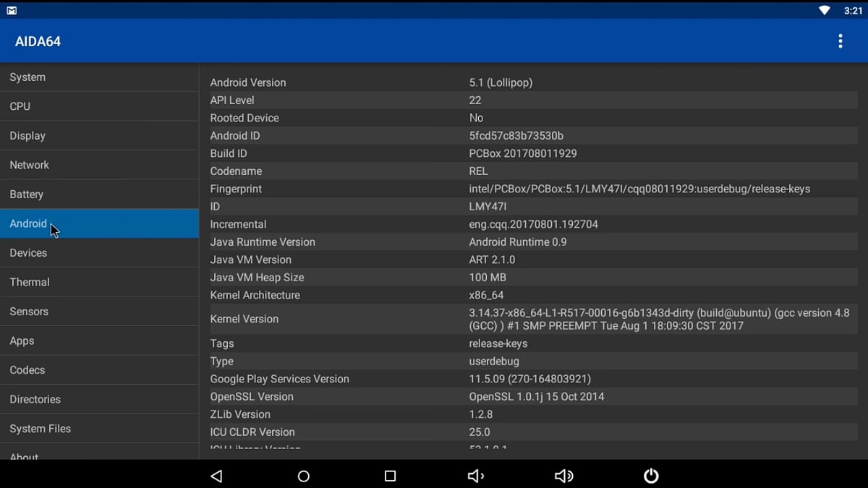Screen dimensions: 868x488
Task: Open the Recents square icon
Action: pyautogui.click(x=390, y=476)
